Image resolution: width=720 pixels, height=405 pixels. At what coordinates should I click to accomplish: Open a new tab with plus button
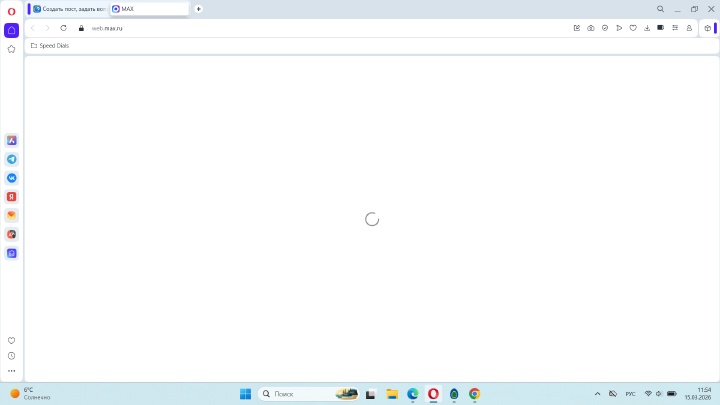point(198,9)
